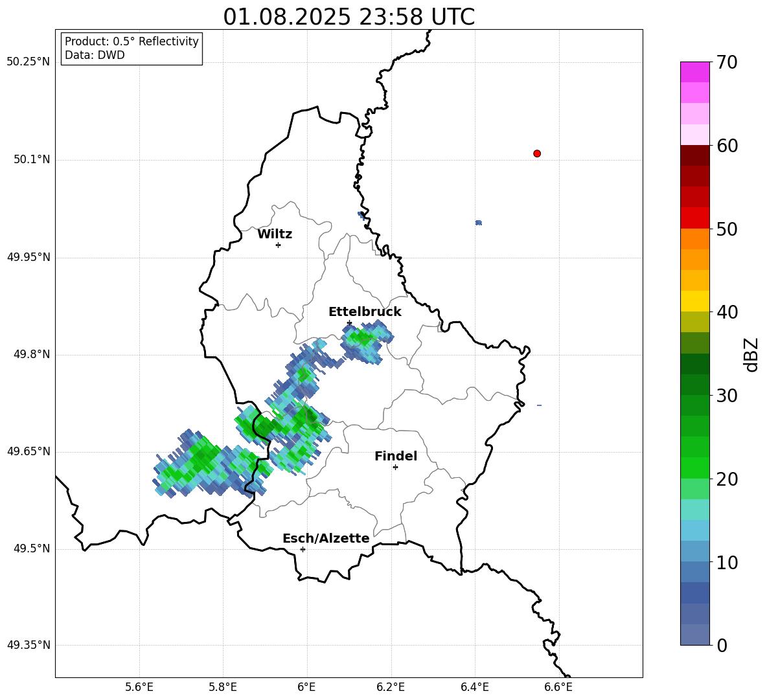Click the 50.25°N latitude label
The width and height of the screenshot is (767, 700).
(29, 62)
